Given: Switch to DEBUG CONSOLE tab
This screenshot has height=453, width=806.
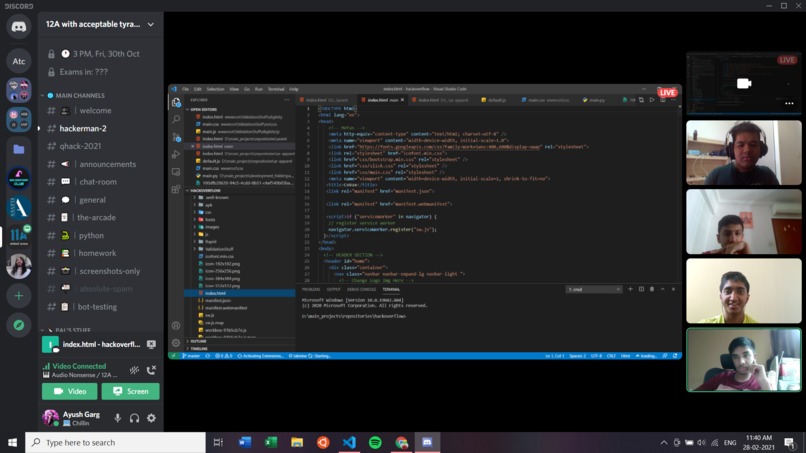Looking at the screenshot, I should (x=361, y=289).
